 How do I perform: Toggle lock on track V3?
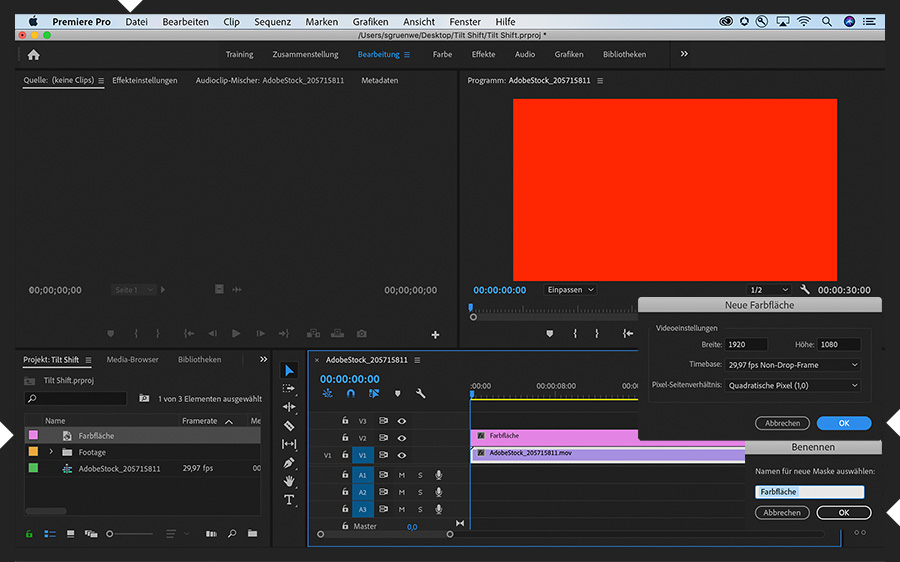click(x=345, y=421)
